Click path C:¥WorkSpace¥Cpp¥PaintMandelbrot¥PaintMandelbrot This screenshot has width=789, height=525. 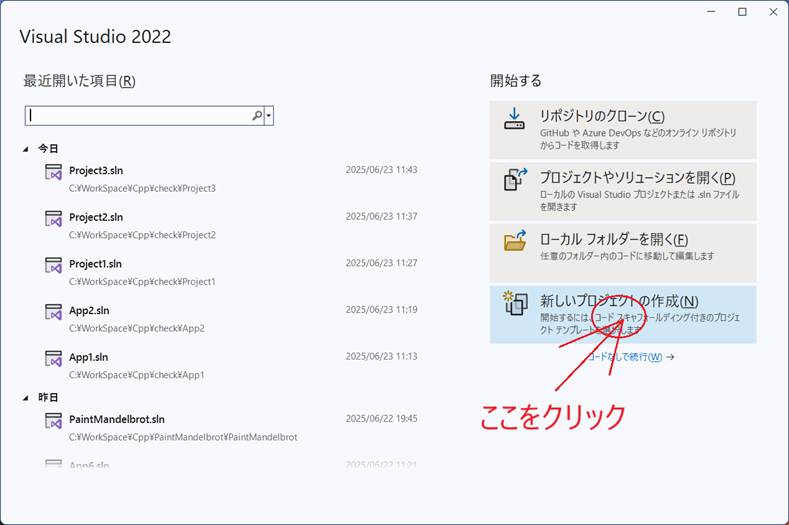183,437
